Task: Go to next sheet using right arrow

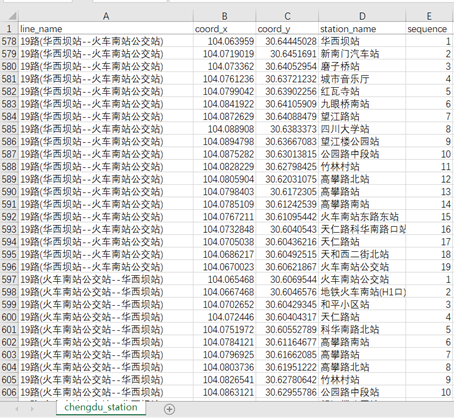Action: 32,409
